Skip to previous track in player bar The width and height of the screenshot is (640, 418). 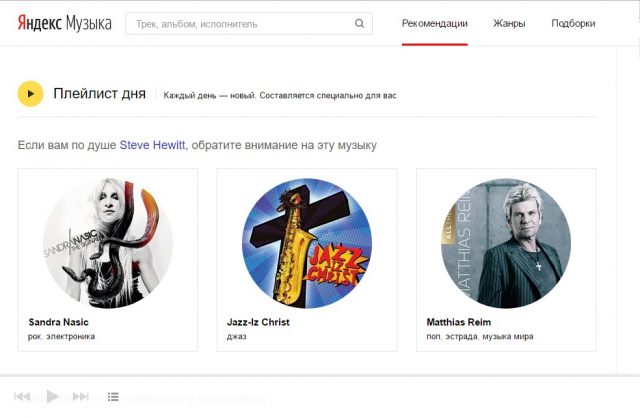click(x=22, y=396)
